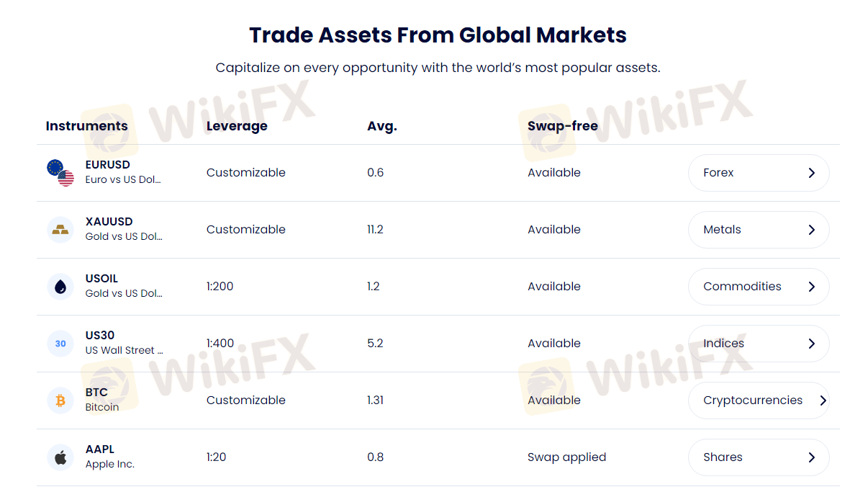Expand Shares via its chevron arrow
Screen dimensions: 868x492
tap(811, 457)
